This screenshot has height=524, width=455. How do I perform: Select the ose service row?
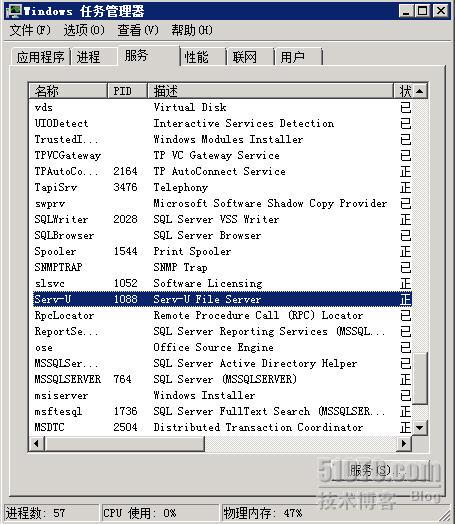[x=220, y=347]
